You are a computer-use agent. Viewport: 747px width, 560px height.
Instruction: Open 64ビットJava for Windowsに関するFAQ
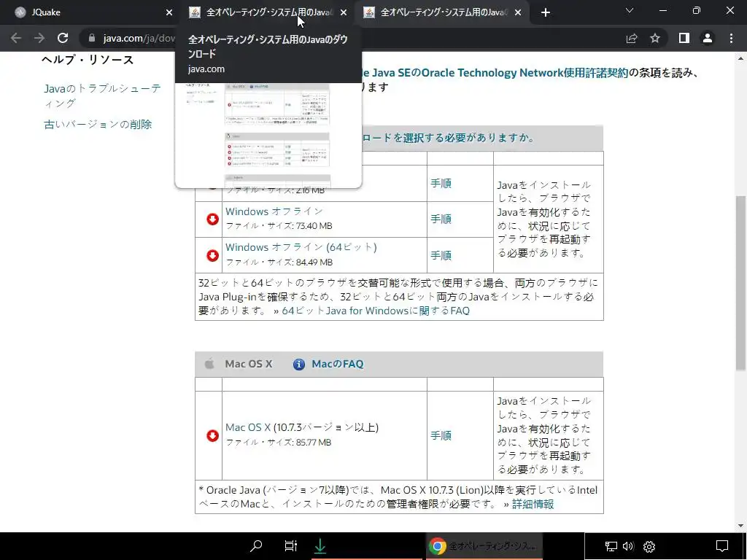[376, 311]
